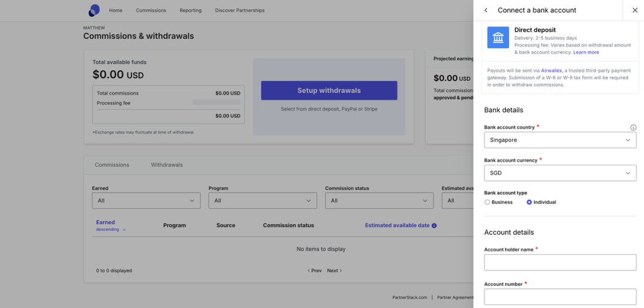This screenshot has width=644, height=308.
Task: Open the Partner Agreement footer link
Action: (x=455, y=297)
